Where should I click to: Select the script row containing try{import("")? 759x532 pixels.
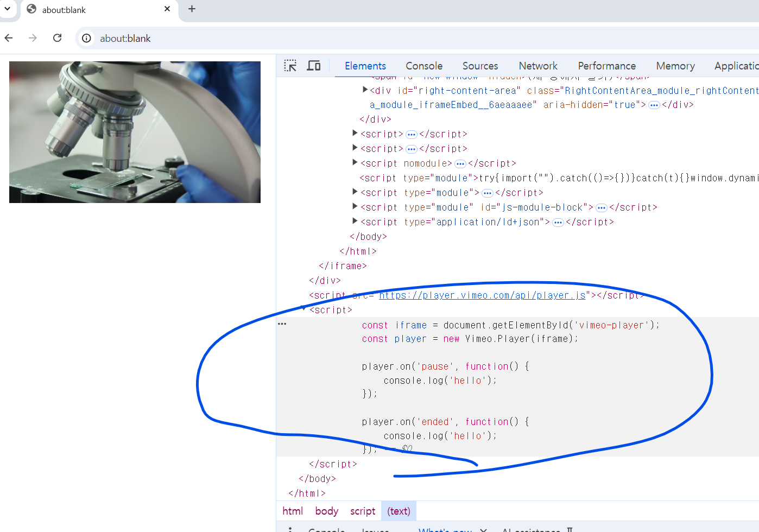559,178
